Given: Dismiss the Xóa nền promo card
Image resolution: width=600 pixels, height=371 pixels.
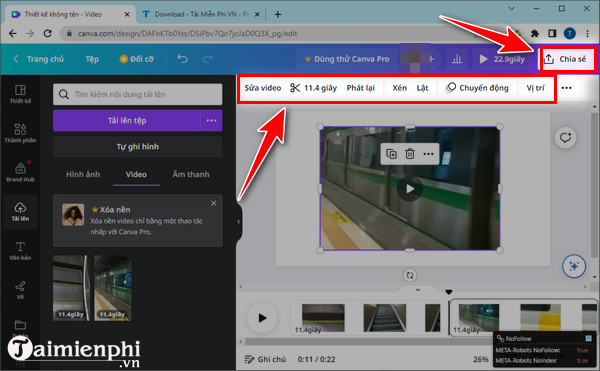Looking at the screenshot, I should coord(214,203).
